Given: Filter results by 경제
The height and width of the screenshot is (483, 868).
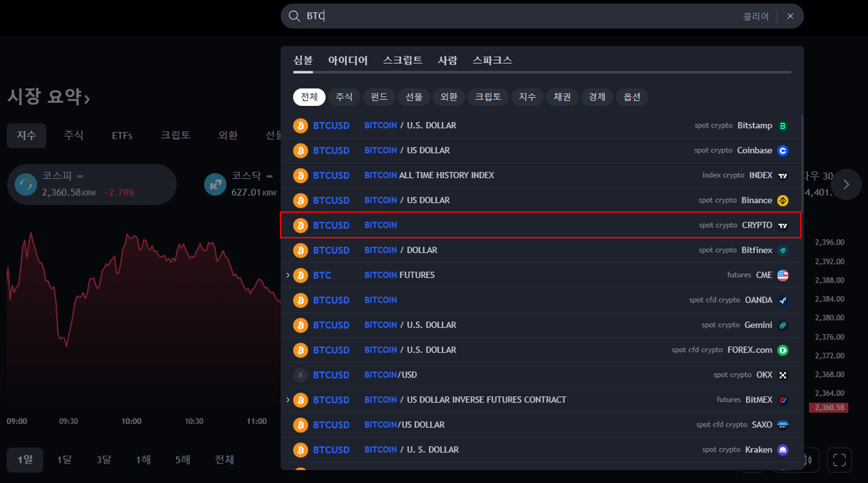Looking at the screenshot, I should [597, 97].
